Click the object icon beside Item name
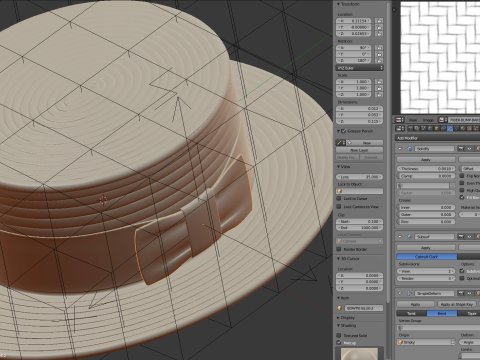Viewport: 480px width, 360px height. (340, 308)
